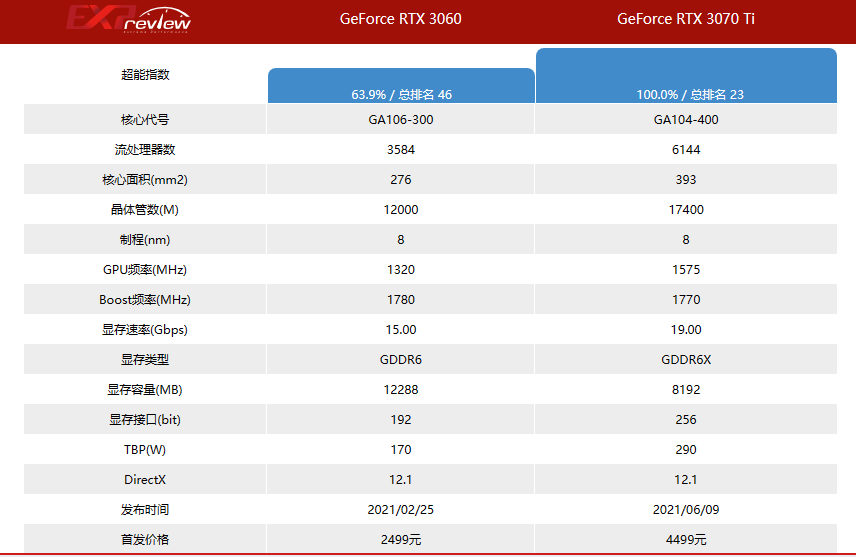Select the 2021/06/09 release date

coord(686,510)
